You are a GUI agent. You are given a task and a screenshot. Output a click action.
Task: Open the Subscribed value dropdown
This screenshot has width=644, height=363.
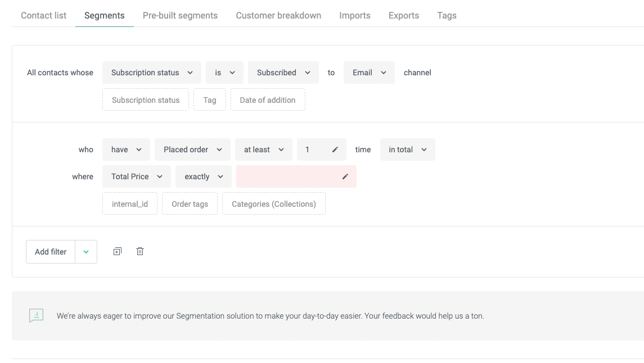pyautogui.click(x=283, y=72)
